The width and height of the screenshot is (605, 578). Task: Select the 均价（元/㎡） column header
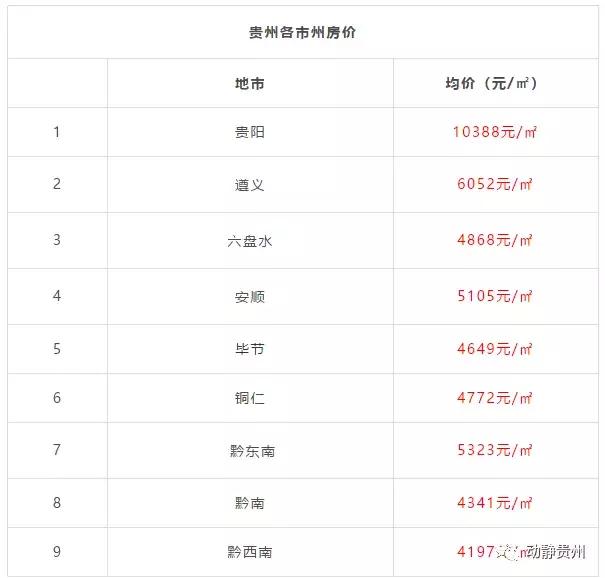tap(492, 83)
